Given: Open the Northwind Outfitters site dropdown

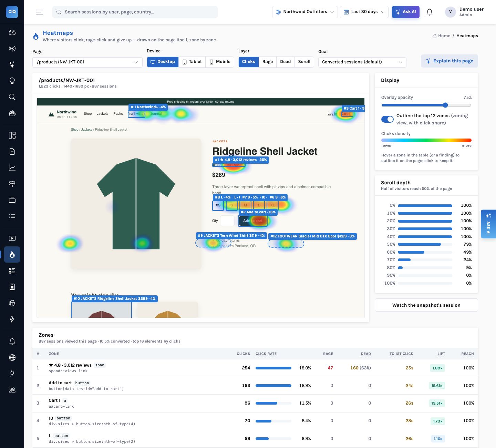Looking at the screenshot, I should click(x=305, y=12).
